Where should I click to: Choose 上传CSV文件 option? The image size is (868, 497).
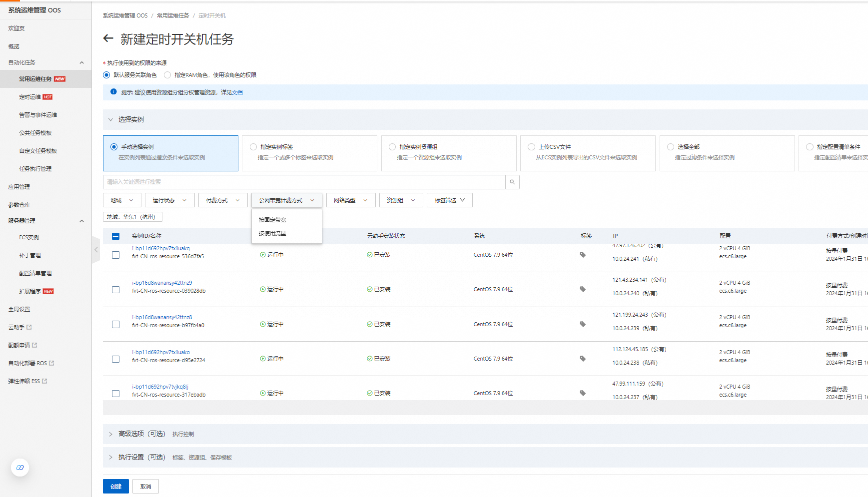(x=588, y=153)
